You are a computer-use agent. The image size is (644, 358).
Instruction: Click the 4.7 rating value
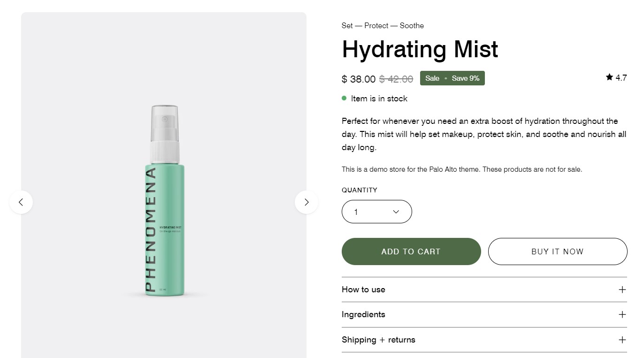coord(621,78)
